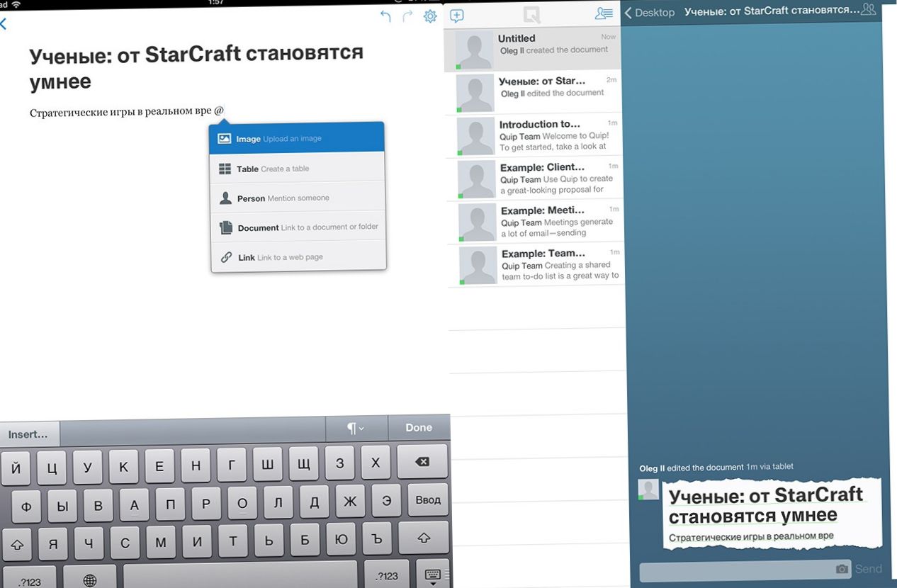Tap Send in the chat panel
The width and height of the screenshot is (897, 588).
click(869, 569)
